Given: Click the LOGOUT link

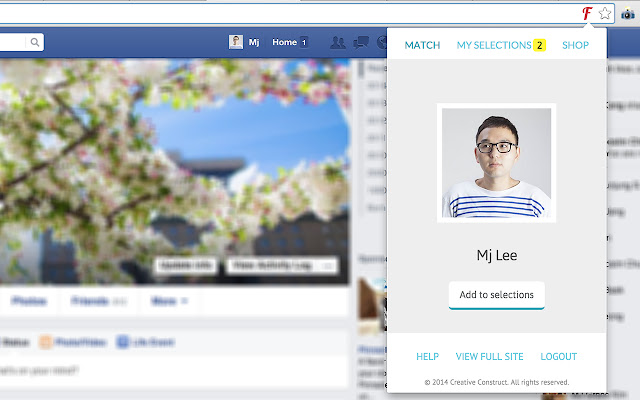Looking at the screenshot, I should (559, 356).
